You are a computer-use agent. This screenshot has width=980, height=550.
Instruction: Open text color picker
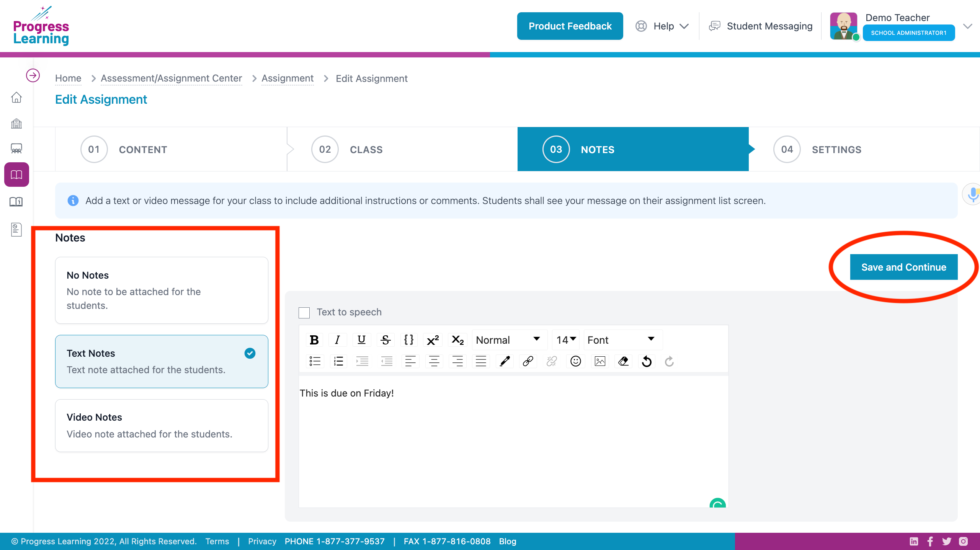[x=505, y=361]
